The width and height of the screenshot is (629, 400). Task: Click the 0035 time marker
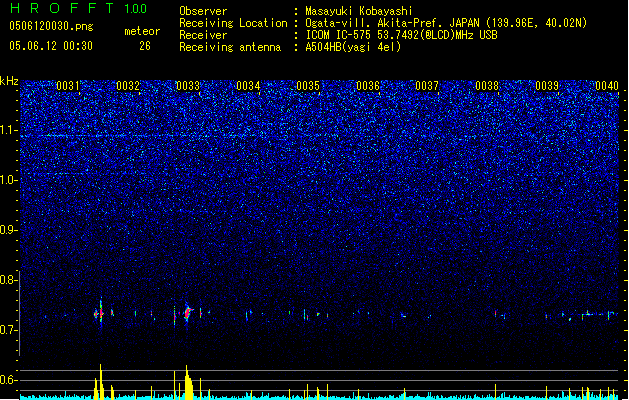point(308,86)
